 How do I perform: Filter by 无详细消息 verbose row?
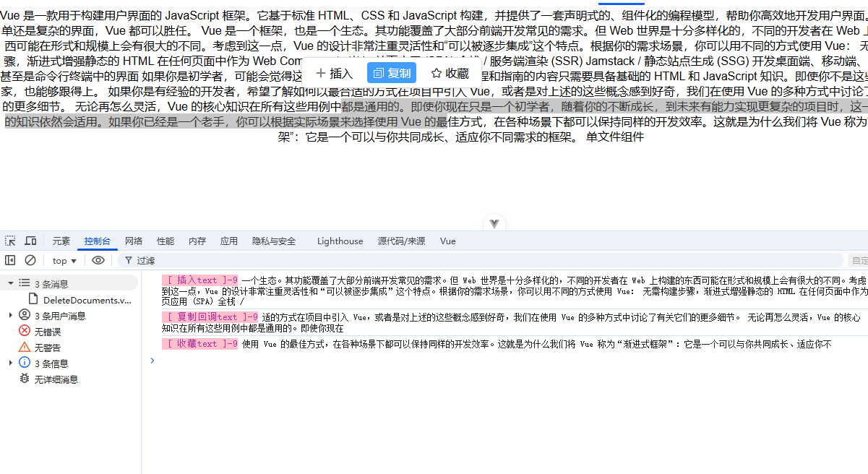click(69, 379)
